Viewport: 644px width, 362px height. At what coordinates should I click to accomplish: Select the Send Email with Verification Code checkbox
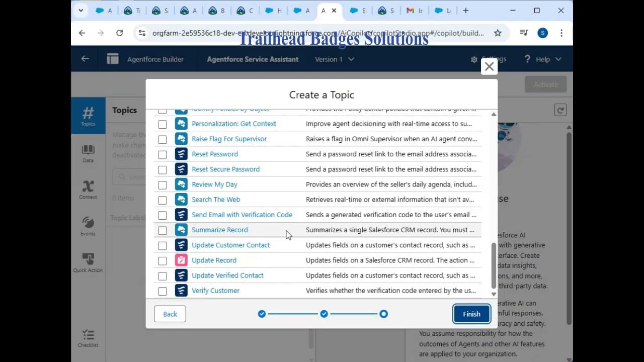pyautogui.click(x=162, y=215)
